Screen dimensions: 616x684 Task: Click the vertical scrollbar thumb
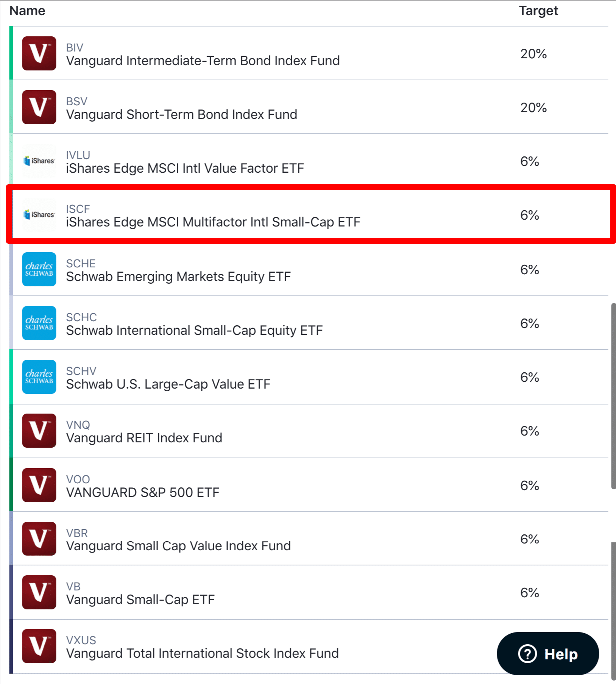click(613, 396)
